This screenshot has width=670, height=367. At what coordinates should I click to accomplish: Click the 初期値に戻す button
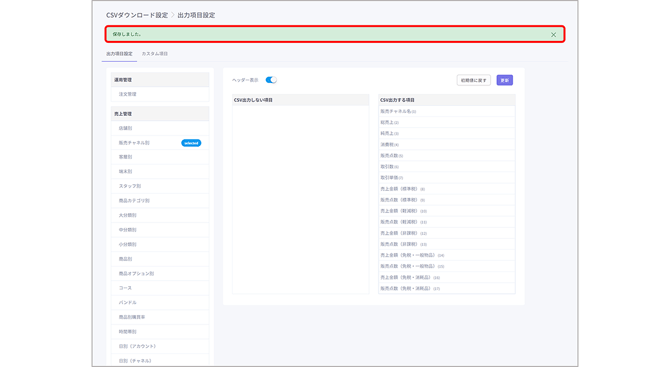[x=473, y=80]
